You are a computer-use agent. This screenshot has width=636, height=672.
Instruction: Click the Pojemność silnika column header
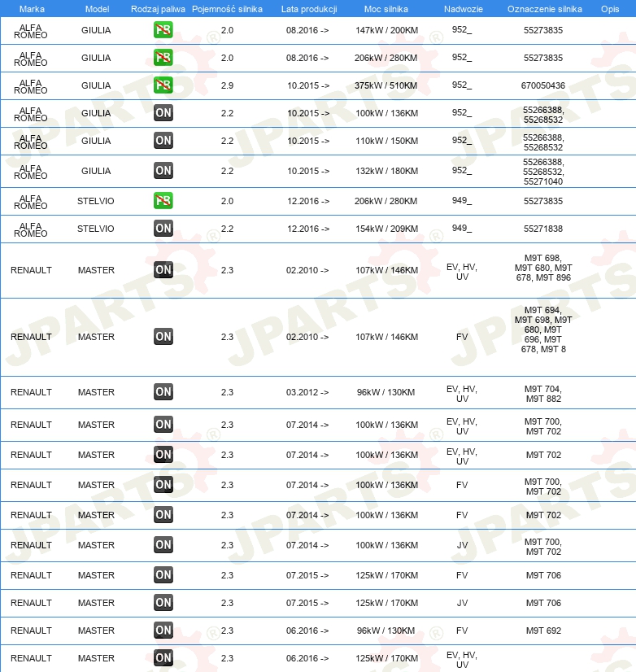coord(227,9)
